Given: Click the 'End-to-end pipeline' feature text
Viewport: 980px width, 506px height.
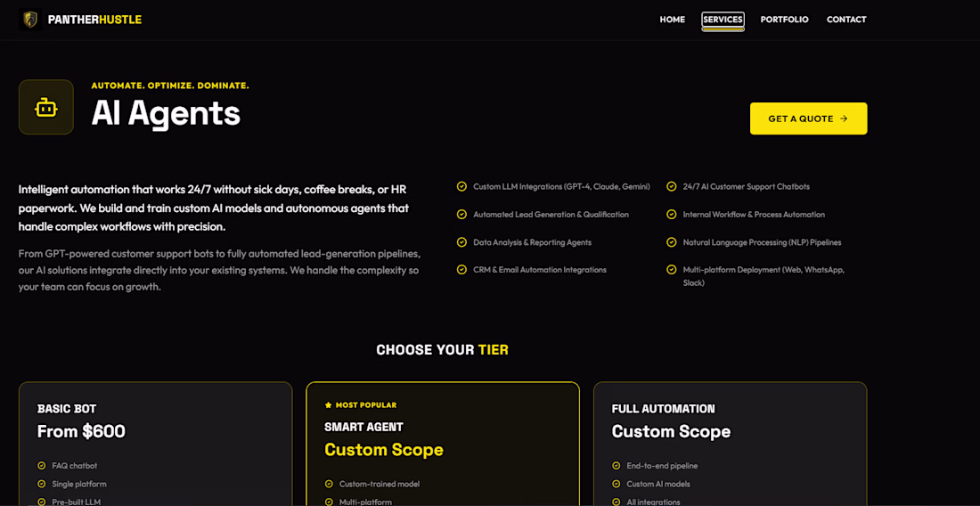Looking at the screenshot, I should [x=662, y=465].
